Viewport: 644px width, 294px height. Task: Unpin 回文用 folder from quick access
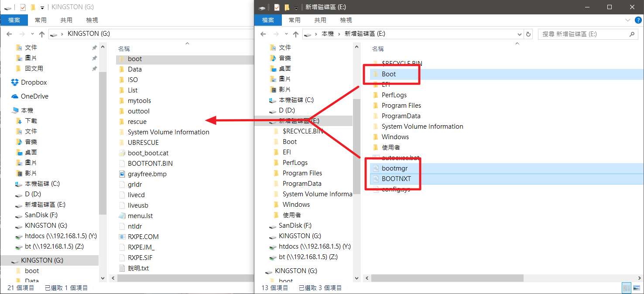[94, 68]
